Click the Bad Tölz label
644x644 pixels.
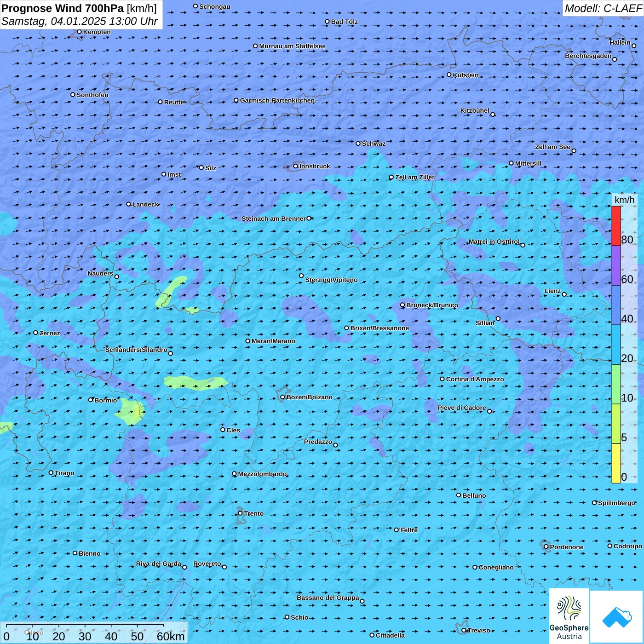(x=344, y=22)
